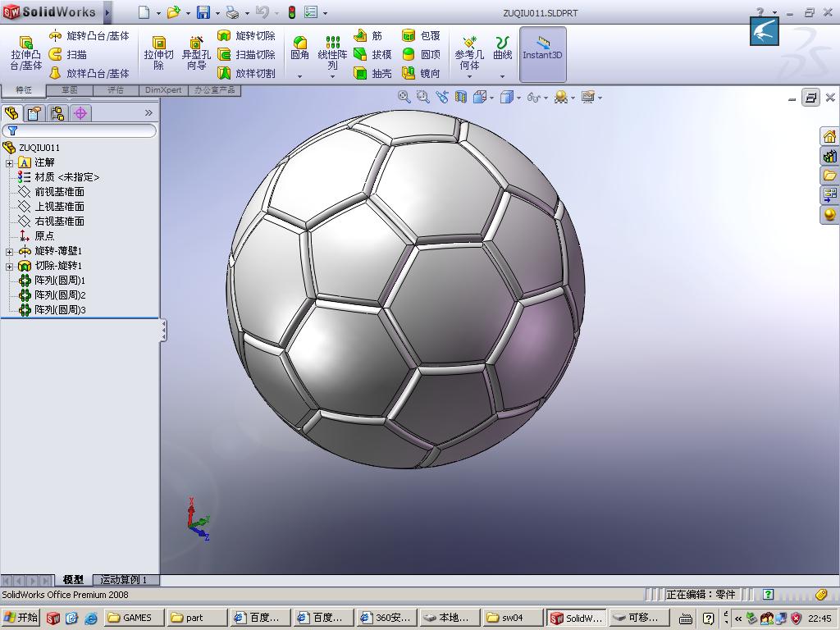
Task: Open the 运动算例 1 motion study tab
Action: pos(124,580)
